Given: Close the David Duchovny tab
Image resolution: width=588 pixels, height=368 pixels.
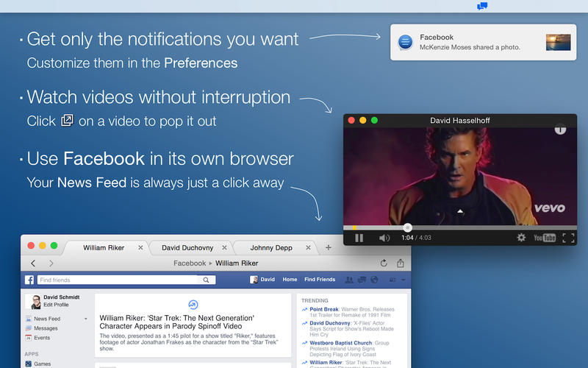Looking at the screenshot, I should (224, 248).
